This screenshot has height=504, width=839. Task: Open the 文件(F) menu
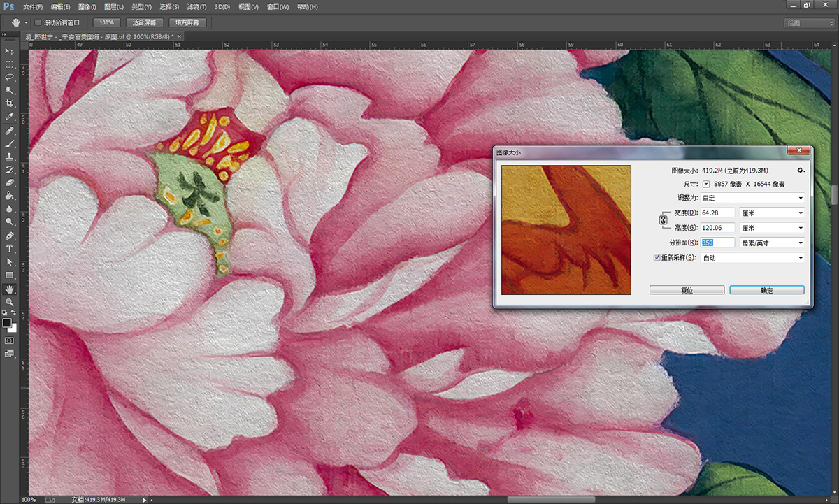tap(33, 7)
